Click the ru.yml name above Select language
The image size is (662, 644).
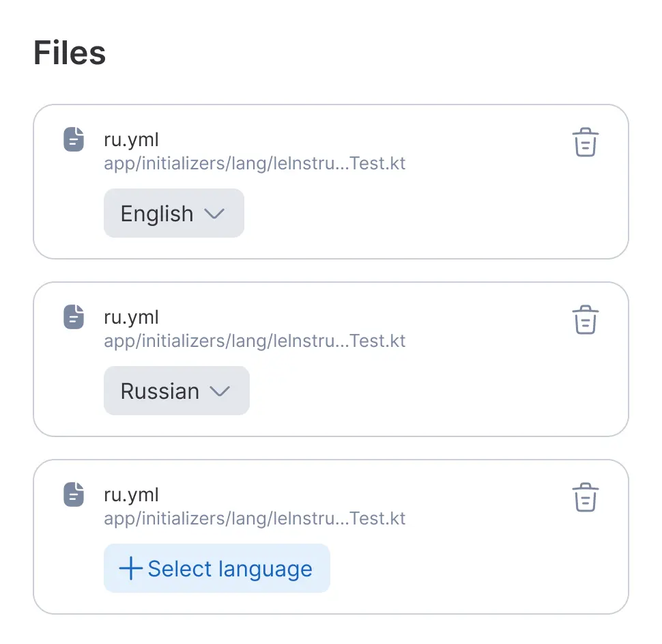pyautogui.click(x=131, y=495)
